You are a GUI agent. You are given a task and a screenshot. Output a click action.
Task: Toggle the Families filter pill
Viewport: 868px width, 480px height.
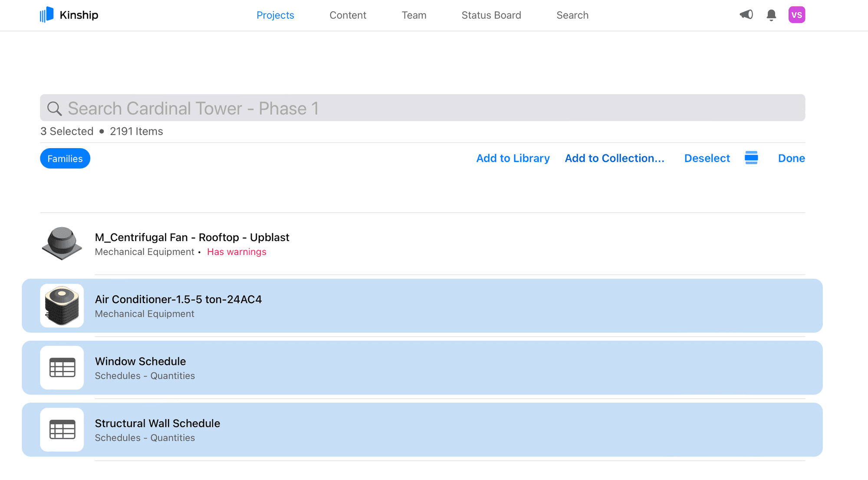(65, 159)
